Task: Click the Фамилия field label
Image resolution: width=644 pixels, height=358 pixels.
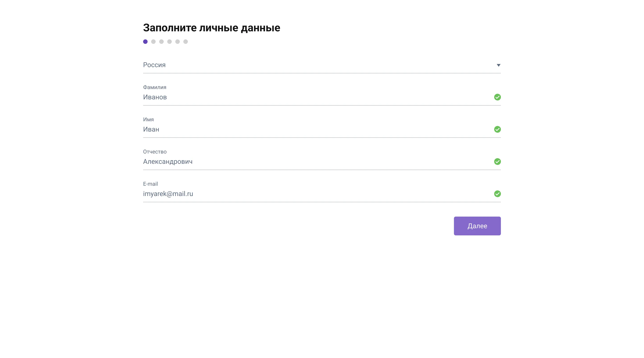Action: click(x=155, y=87)
